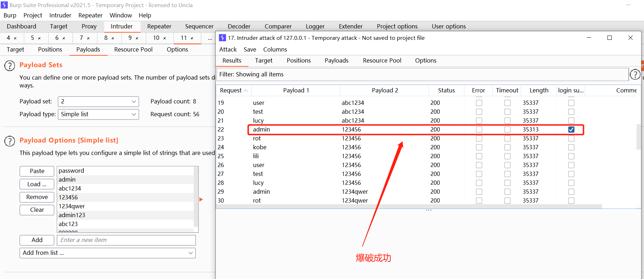Viewport: 644px width, 279px height.
Task: Click the results table horizontal scrollbar
Action: pyautogui.click(x=409, y=206)
